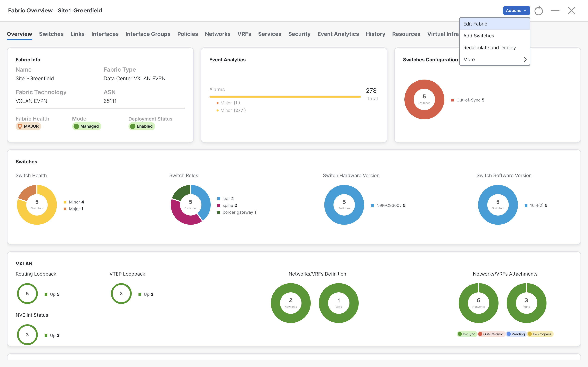Open the Links tab
This screenshot has height=367, width=588.
click(77, 34)
